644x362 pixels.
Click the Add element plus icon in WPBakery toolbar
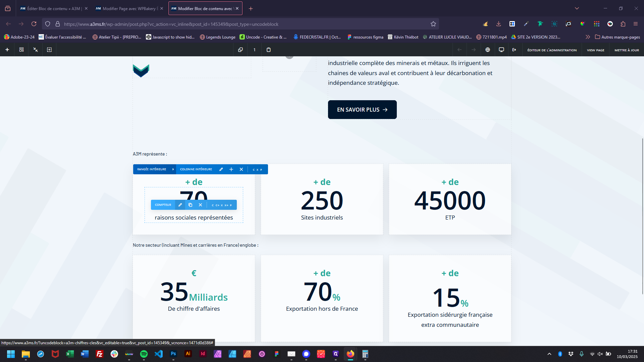pyautogui.click(x=7, y=50)
